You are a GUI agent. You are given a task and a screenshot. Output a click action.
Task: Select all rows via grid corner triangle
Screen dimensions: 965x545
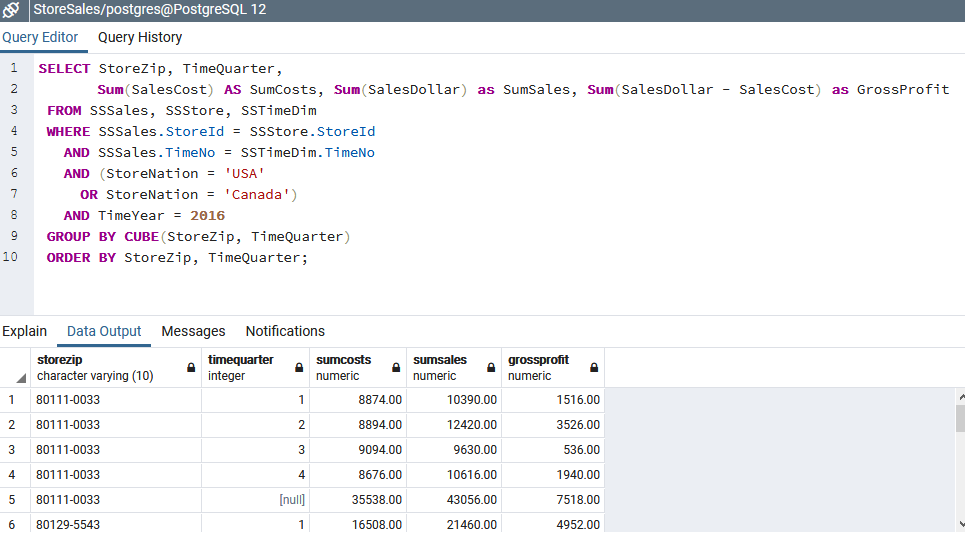pyautogui.click(x=21, y=378)
